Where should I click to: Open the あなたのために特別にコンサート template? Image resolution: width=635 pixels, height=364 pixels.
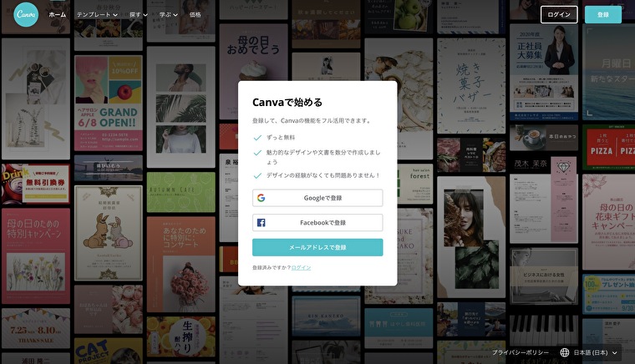pyautogui.click(x=181, y=264)
